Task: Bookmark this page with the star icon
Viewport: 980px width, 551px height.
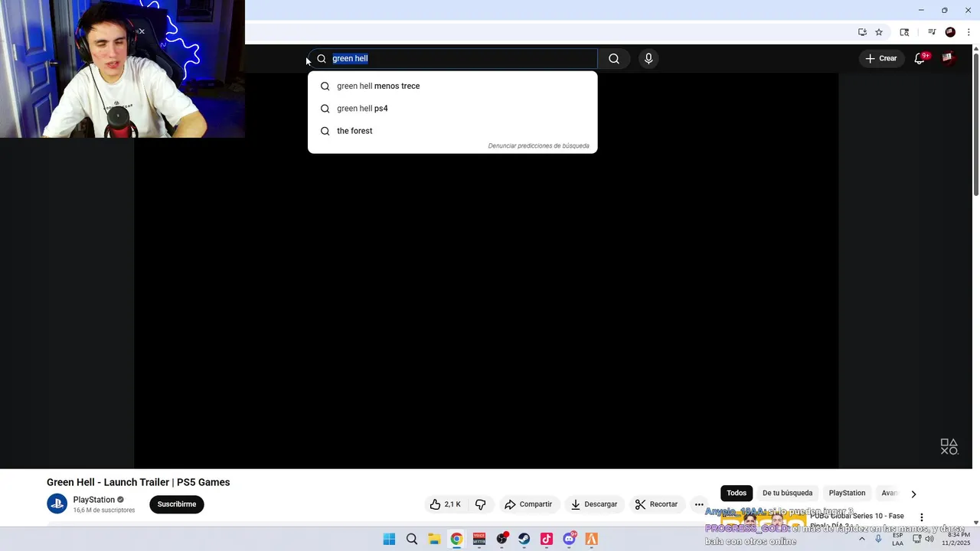Action: (879, 32)
